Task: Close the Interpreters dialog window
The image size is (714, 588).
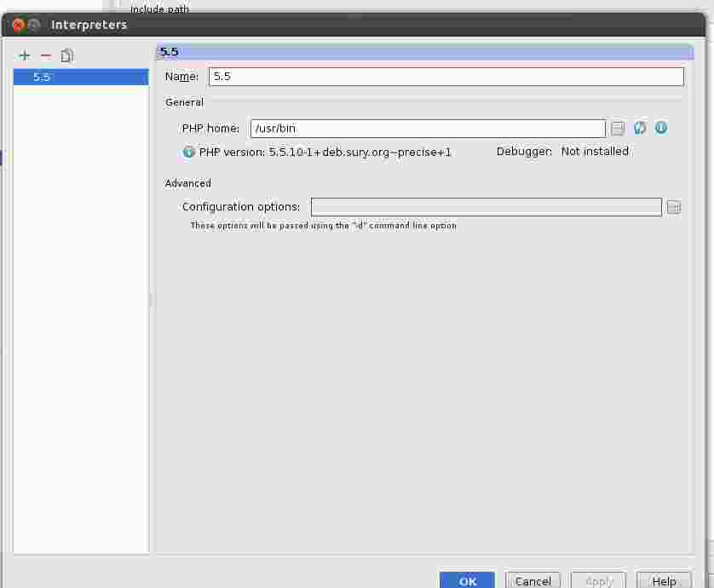Action: coord(18,25)
